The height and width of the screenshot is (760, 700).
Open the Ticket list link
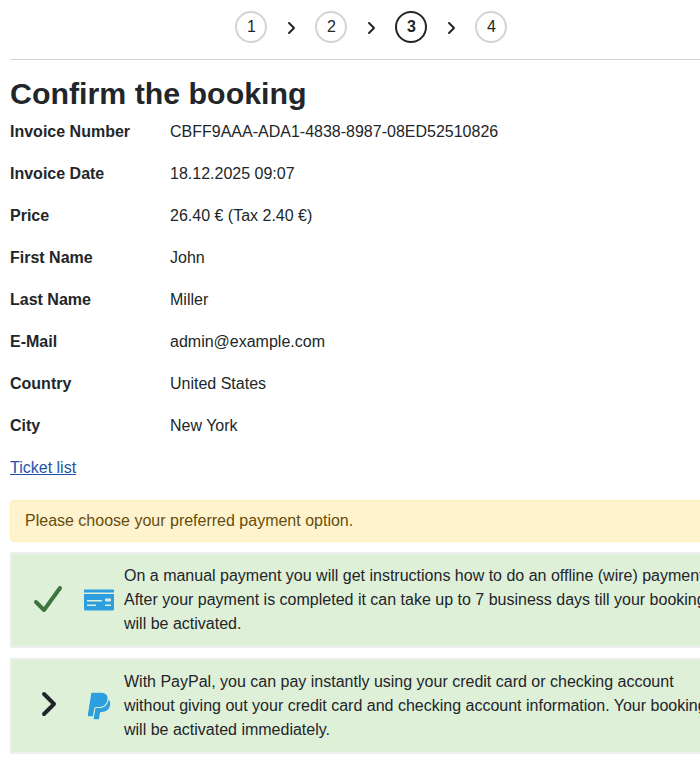[43, 467]
